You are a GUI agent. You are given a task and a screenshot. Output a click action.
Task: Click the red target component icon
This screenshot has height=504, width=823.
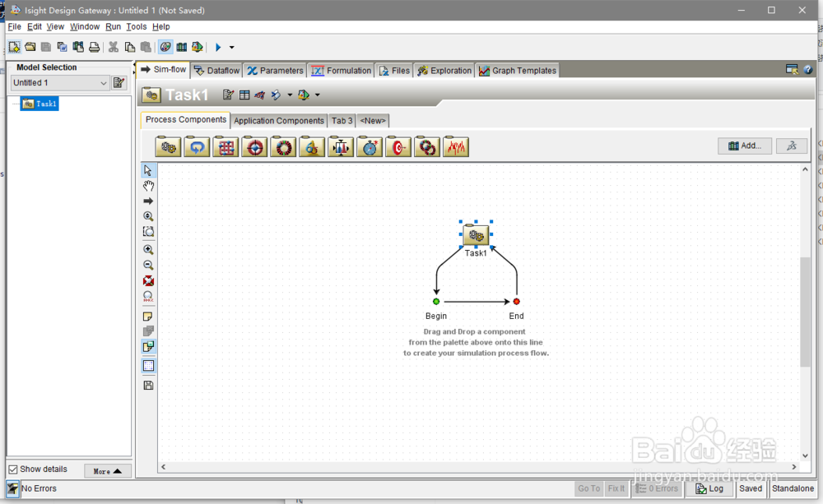pos(398,147)
